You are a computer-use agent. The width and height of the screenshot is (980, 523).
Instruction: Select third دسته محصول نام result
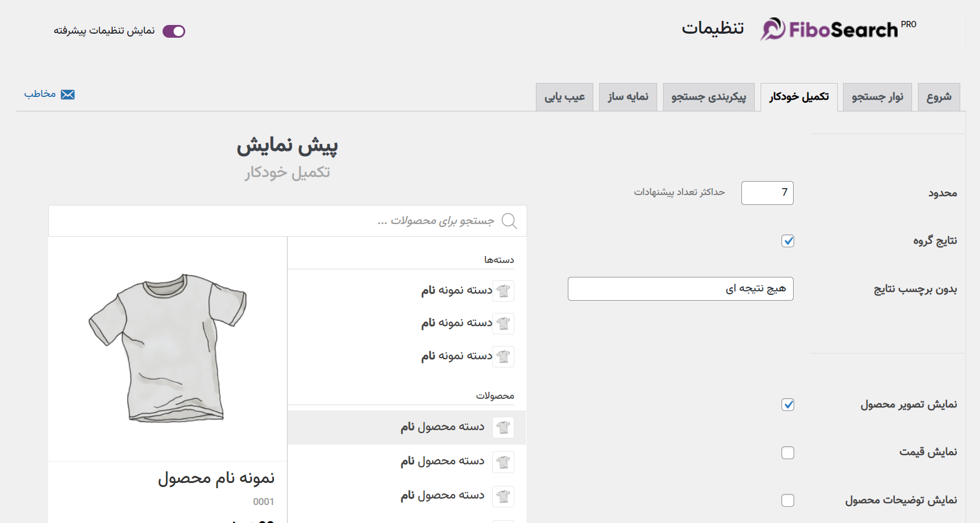click(x=406, y=496)
